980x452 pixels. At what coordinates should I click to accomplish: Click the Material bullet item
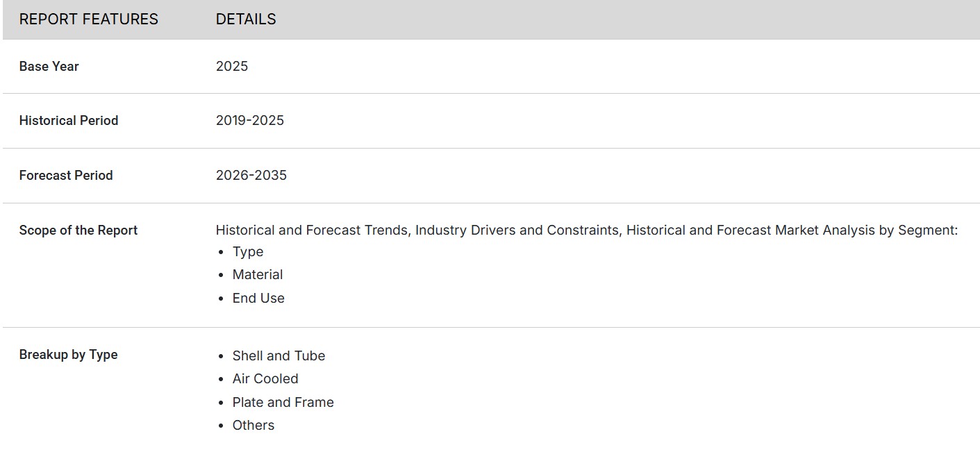pos(257,275)
